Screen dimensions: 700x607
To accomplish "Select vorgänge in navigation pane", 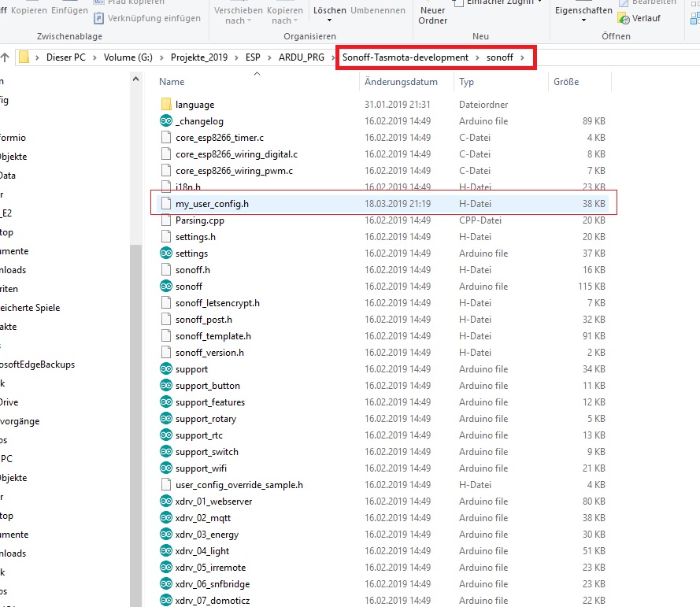I will pos(20,421).
